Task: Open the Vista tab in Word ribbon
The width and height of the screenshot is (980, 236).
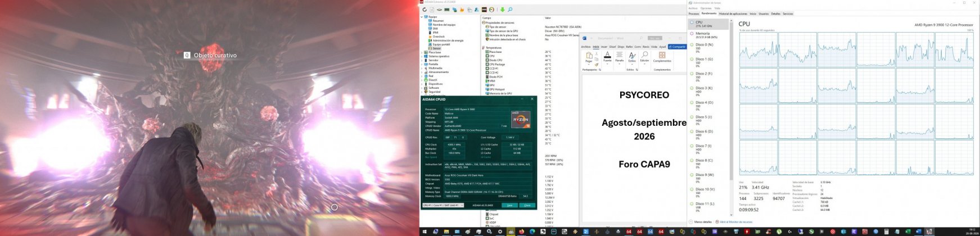Action: (x=654, y=47)
